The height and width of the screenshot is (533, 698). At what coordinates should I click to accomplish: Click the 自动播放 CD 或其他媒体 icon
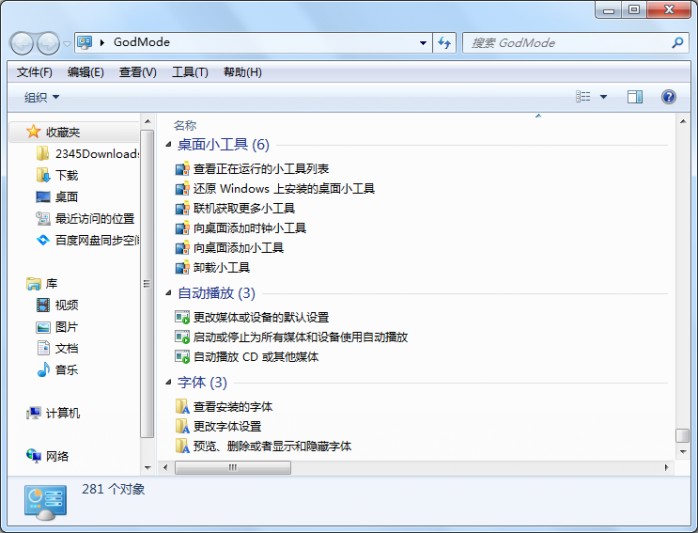(182, 357)
